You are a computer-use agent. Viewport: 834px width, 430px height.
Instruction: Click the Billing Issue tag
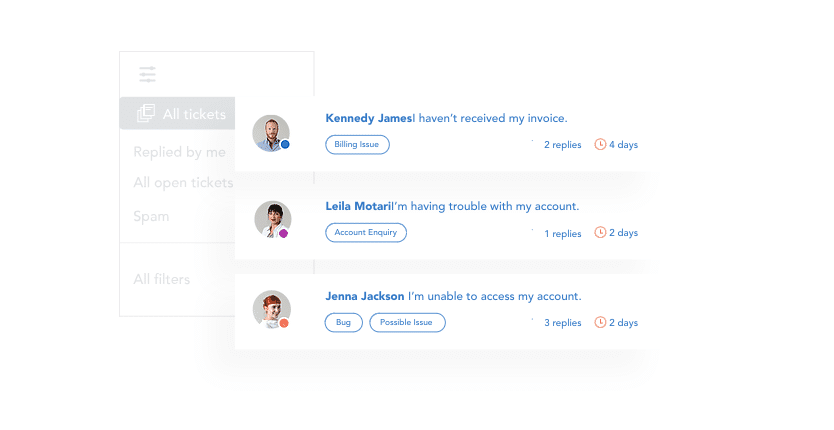click(357, 144)
